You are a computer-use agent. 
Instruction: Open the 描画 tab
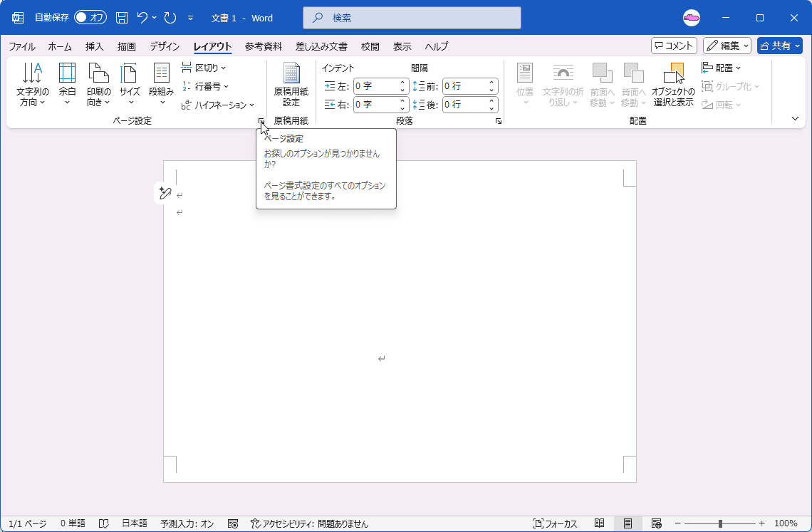point(127,46)
